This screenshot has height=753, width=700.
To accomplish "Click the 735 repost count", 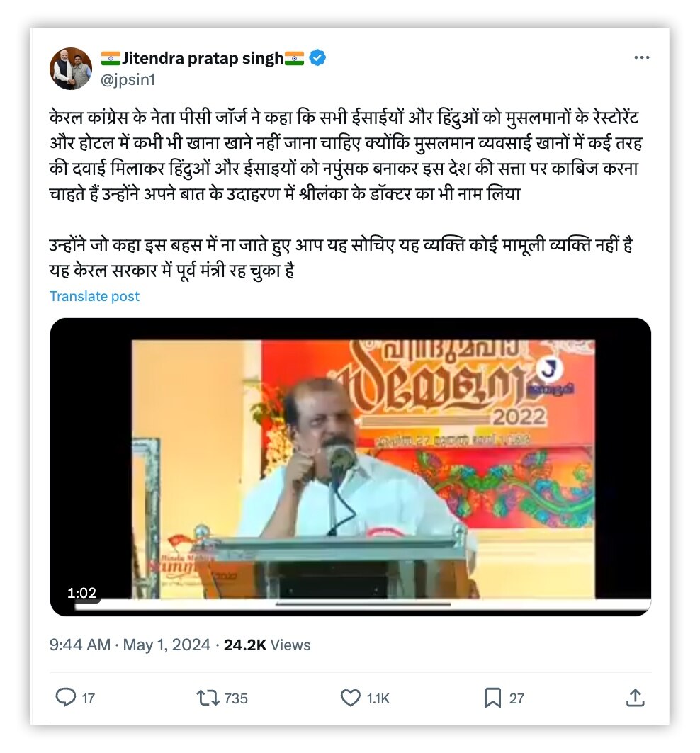I will coord(236,698).
